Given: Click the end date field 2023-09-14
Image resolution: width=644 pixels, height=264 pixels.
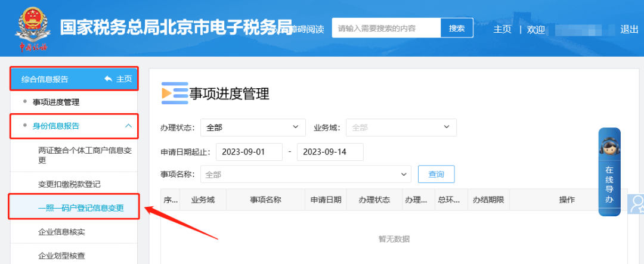Looking at the screenshot, I should (330, 152).
